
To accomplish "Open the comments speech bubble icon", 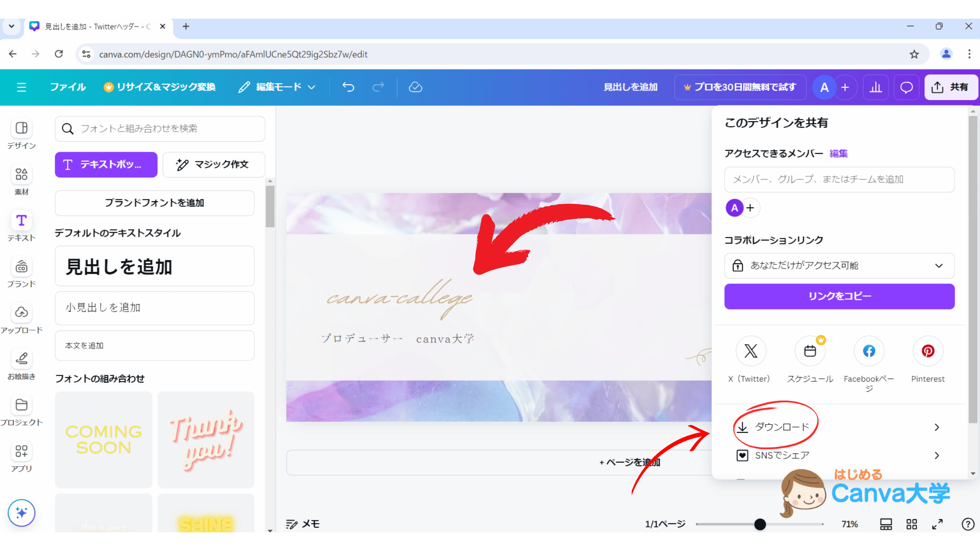I will (x=906, y=87).
